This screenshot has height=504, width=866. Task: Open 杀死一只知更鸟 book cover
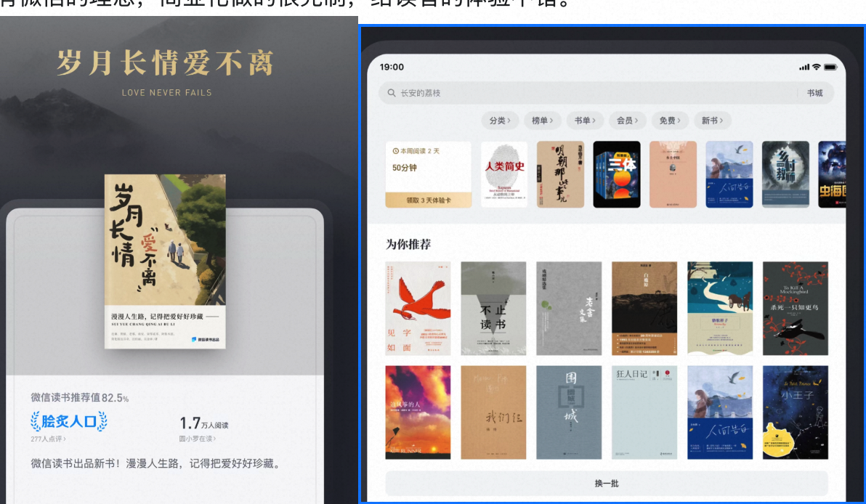(796, 309)
